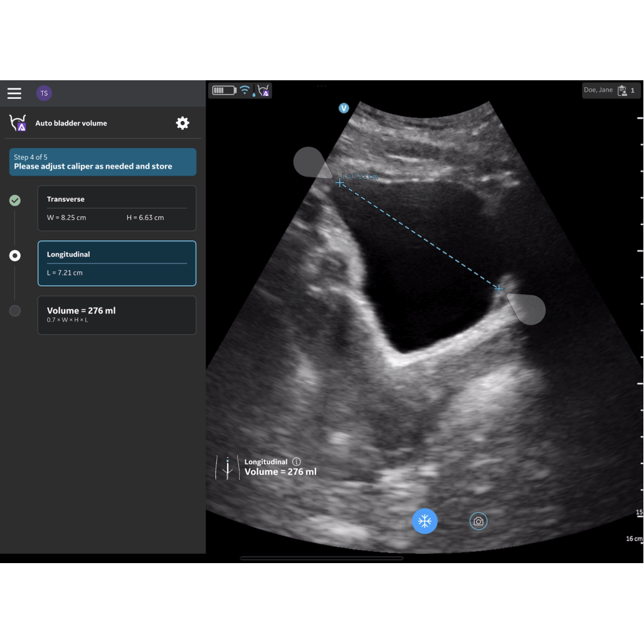Select the Volume step radio button

tap(14, 310)
